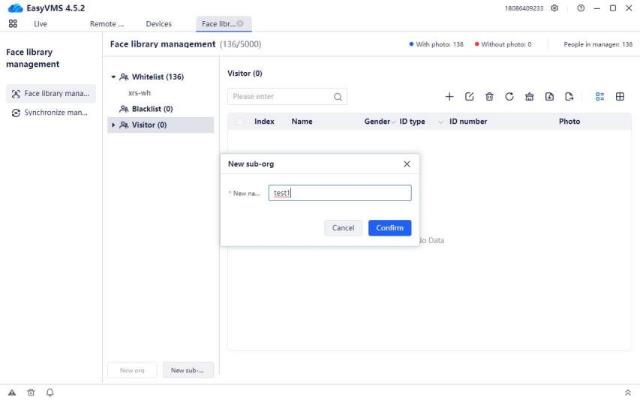
Task: Open the main menu grid icon
Action: pos(14,23)
